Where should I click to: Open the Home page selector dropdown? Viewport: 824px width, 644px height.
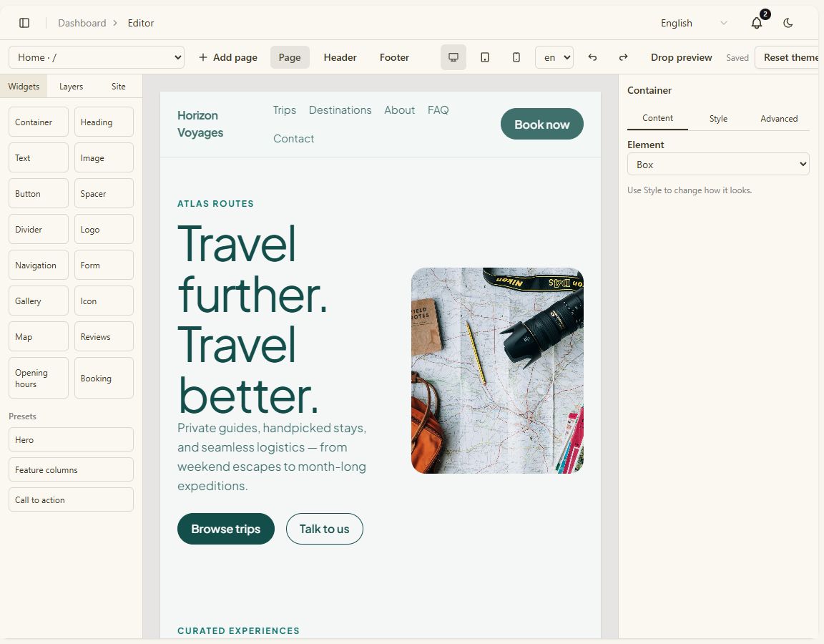coord(97,57)
